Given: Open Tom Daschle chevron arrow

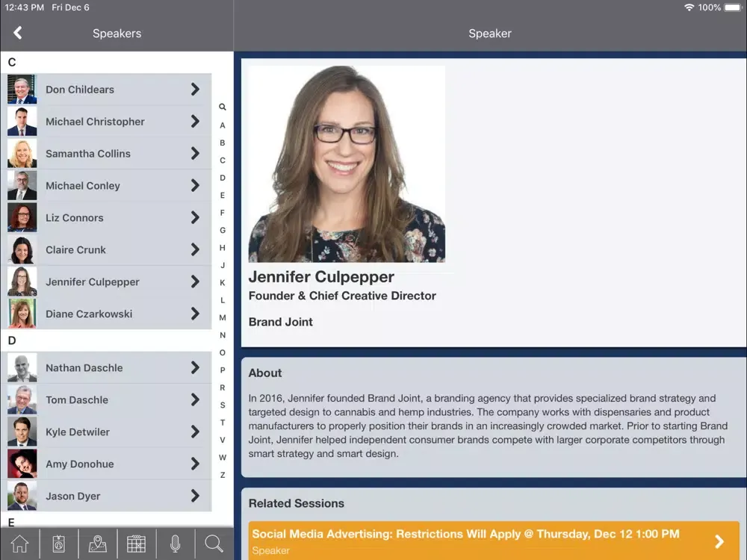Looking at the screenshot, I should click(x=195, y=399).
